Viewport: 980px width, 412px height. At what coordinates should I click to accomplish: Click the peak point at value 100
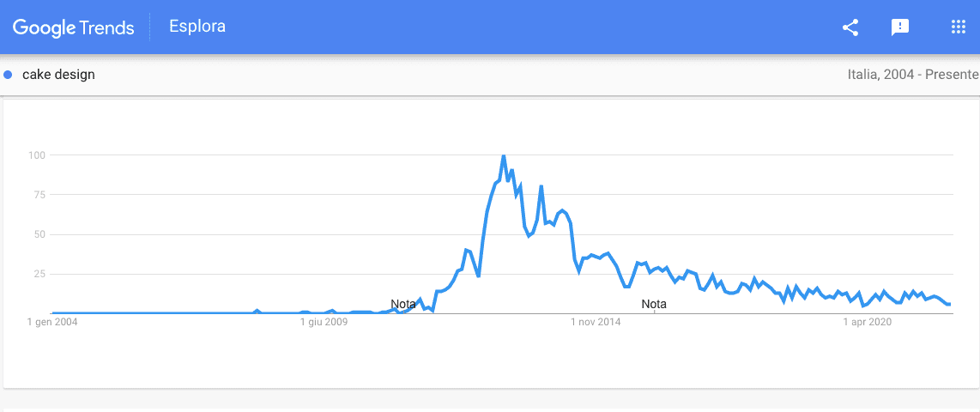tap(503, 155)
